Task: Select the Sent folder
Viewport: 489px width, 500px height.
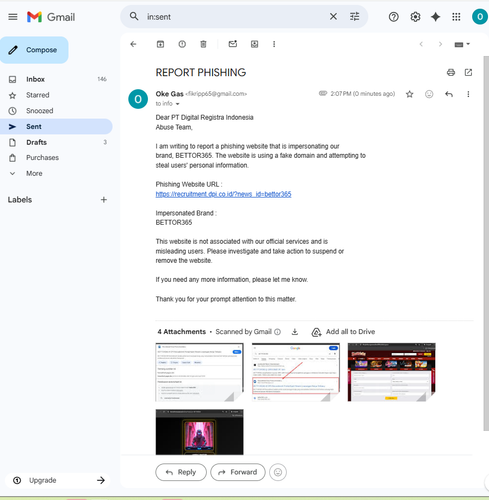Action: point(56,127)
